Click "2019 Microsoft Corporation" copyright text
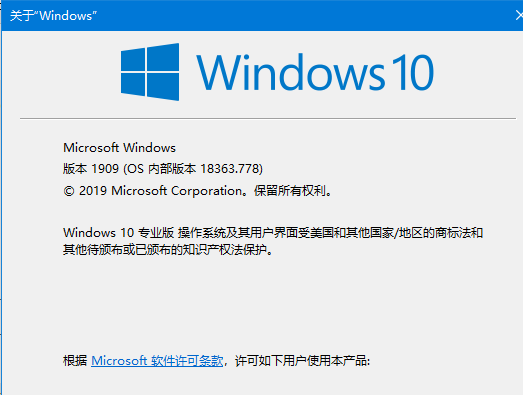The image size is (523, 395). click(160, 191)
